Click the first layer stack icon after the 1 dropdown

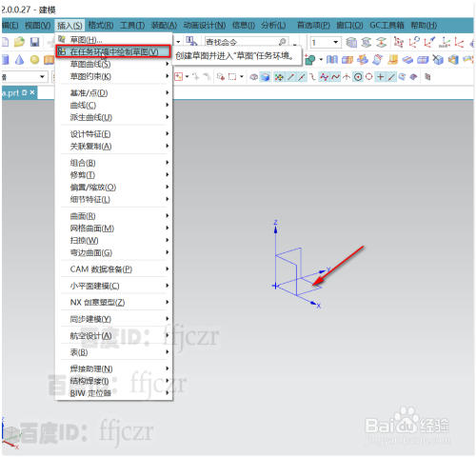coord(351,42)
